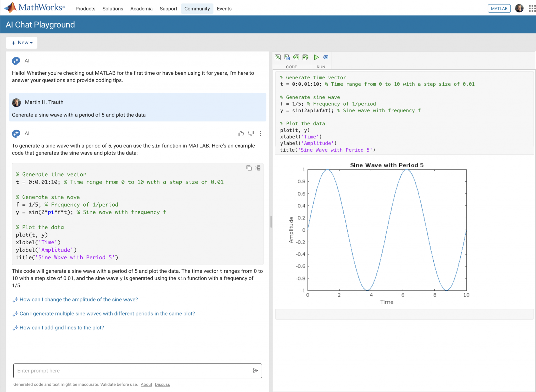This screenshot has width=536, height=392.
Task: Run the code with green play button
Action: pyautogui.click(x=316, y=57)
